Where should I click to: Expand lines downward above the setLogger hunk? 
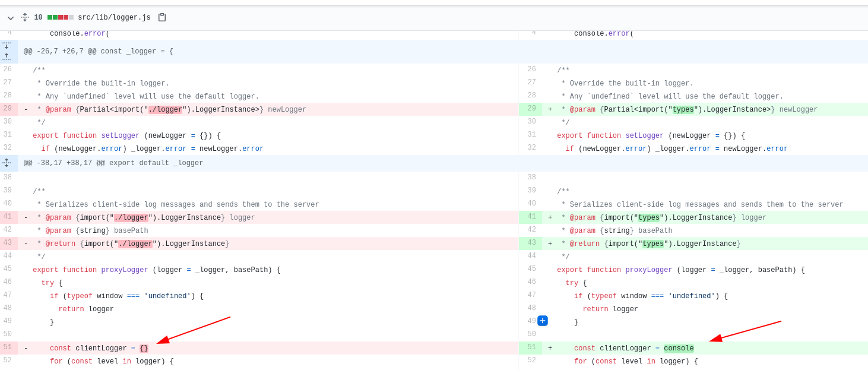7,46
